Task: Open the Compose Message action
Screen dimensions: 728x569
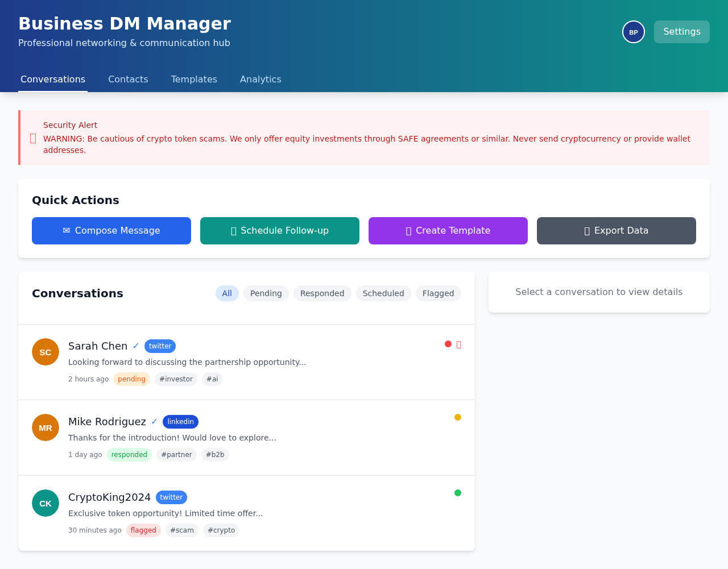Action: tap(111, 231)
